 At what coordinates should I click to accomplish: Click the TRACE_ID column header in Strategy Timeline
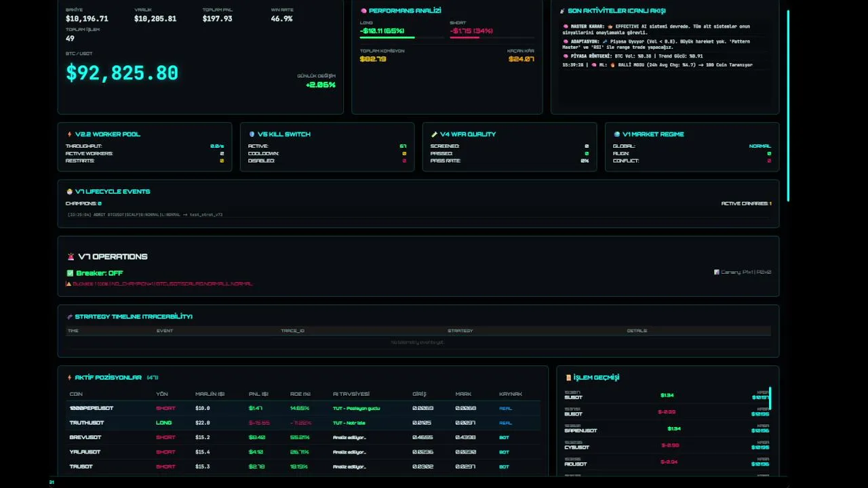[293, 331]
